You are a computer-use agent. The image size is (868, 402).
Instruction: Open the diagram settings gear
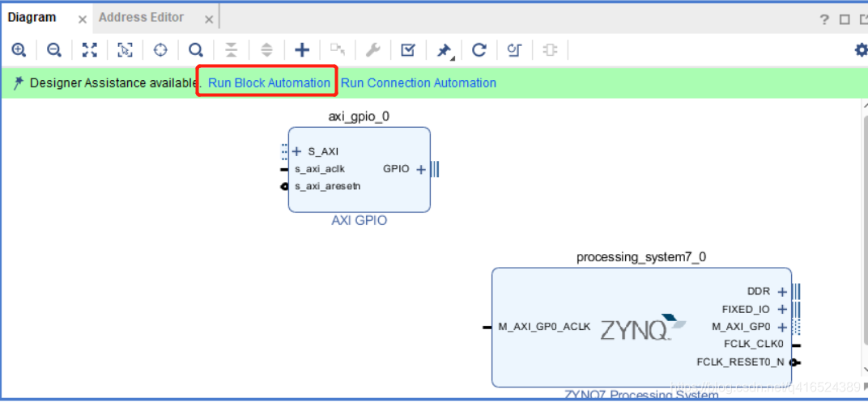pos(861,50)
